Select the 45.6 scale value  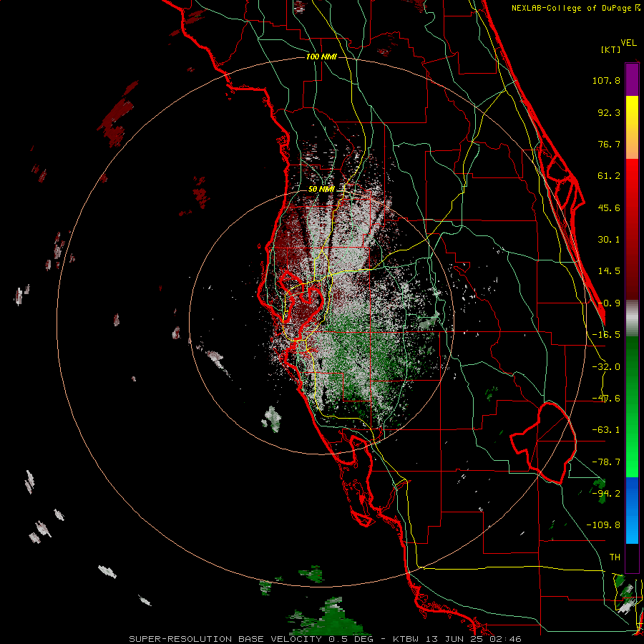click(609, 208)
